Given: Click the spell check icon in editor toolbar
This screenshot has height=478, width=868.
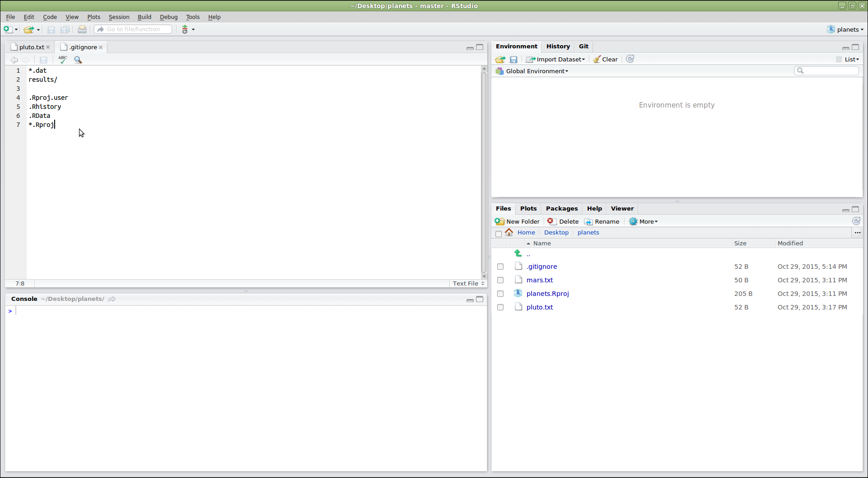Looking at the screenshot, I should pyautogui.click(x=62, y=60).
